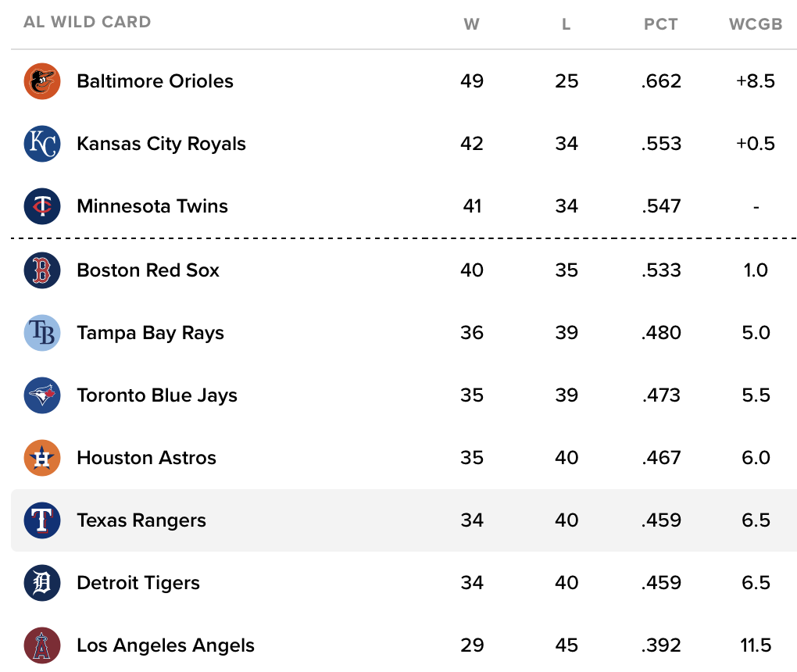Open the Minnesota Twins team name link

152,206
